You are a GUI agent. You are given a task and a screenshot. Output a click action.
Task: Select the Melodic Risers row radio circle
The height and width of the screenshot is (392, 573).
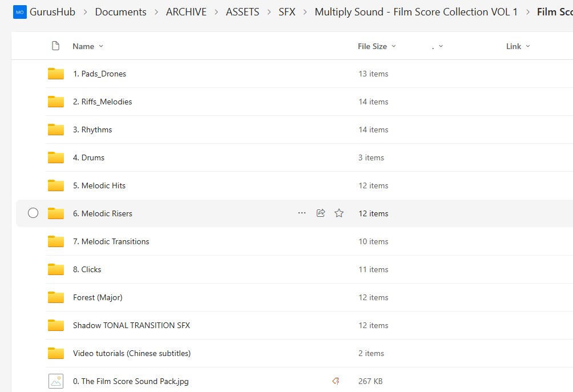click(x=33, y=213)
